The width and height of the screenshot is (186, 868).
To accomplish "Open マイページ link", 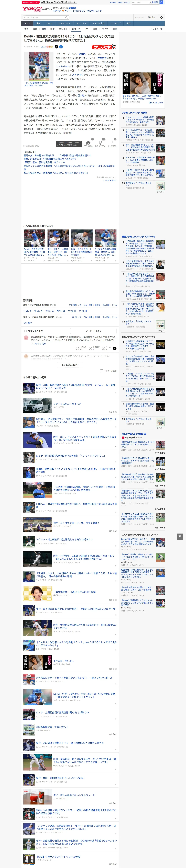I will click(139, 18).
